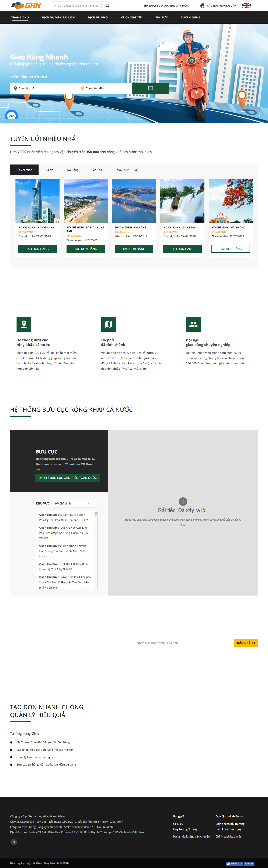Open 'Chính sách bồi thường' footer link
This screenshot has height=868, width=268.
coord(230,824)
